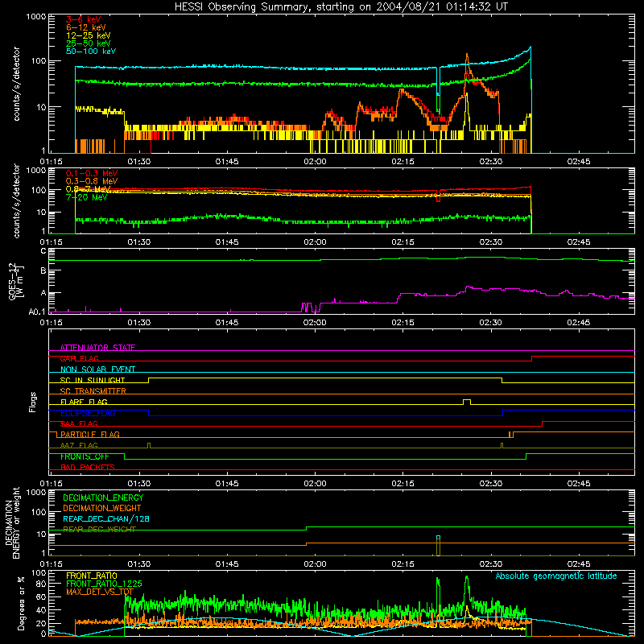This screenshot has height=644, width=644.
Task: Select the 6-12 keV legend label
Action: (86, 27)
